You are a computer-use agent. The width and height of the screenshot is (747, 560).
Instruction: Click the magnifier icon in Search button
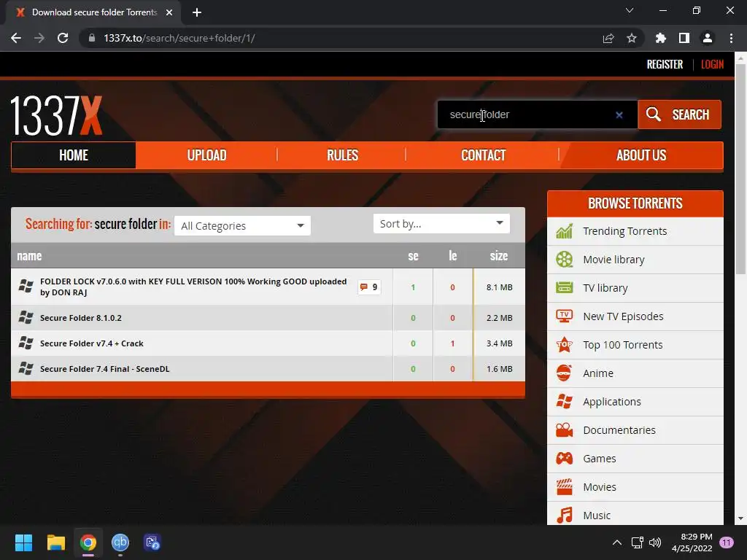(x=653, y=114)
